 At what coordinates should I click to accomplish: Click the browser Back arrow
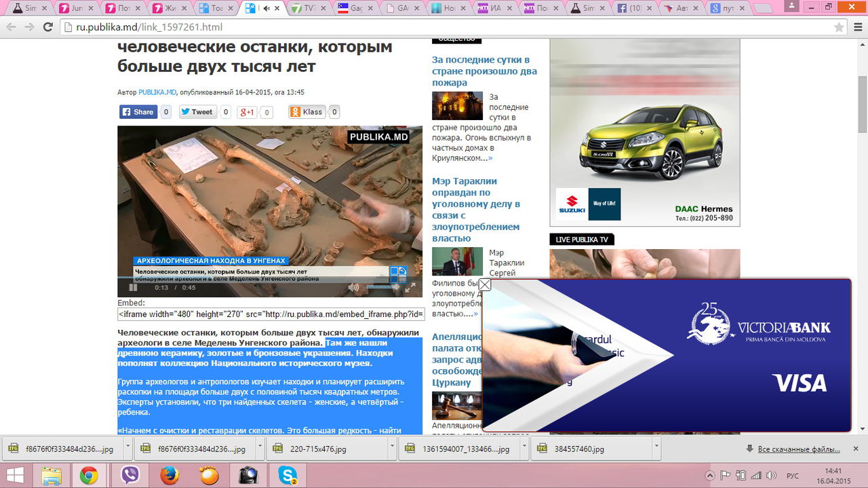(11, 27)
